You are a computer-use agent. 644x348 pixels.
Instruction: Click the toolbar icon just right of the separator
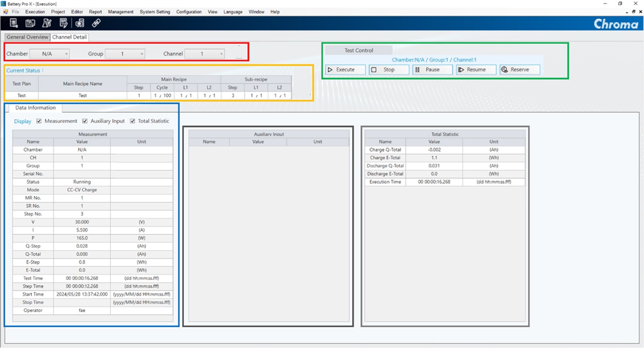click(x=79, y=23)
